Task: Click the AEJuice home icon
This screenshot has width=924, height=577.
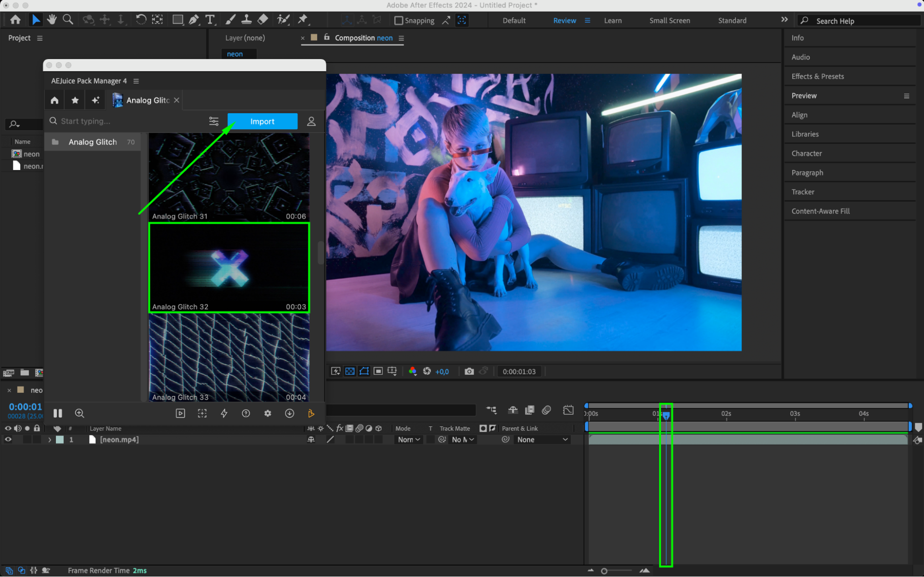Action: point(55,100)
